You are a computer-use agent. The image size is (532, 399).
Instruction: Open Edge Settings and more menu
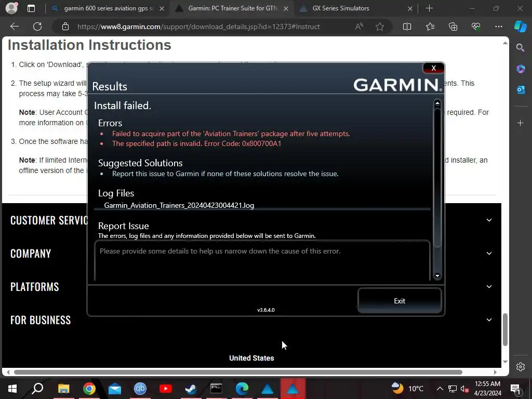coord(498,26)
